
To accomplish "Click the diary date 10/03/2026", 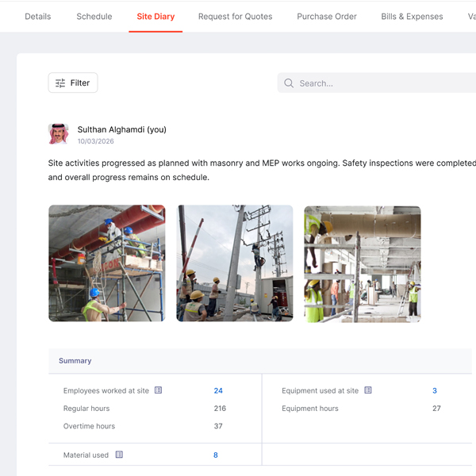I will (x=96, y=141).
